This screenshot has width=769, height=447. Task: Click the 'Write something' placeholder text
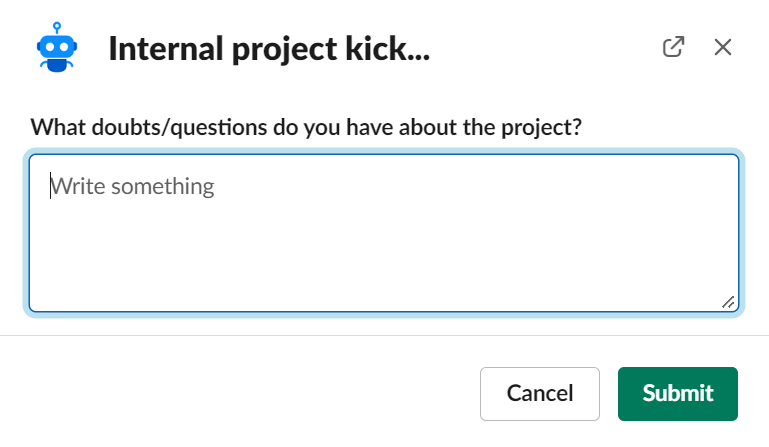coord(132,186)
